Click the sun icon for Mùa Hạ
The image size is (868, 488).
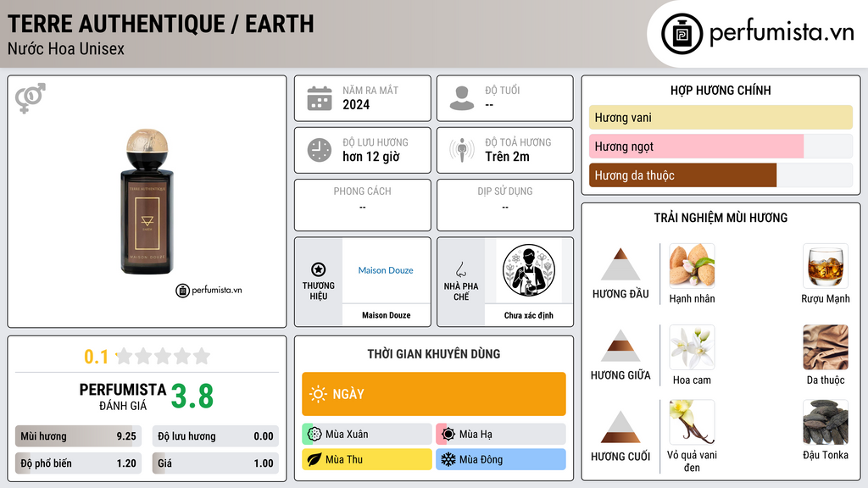pos(448,434)
